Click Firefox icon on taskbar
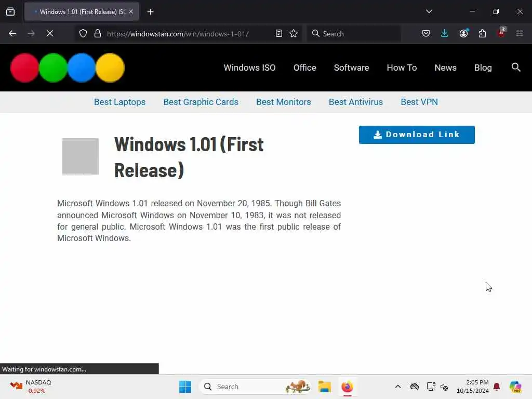 [347, 387]
